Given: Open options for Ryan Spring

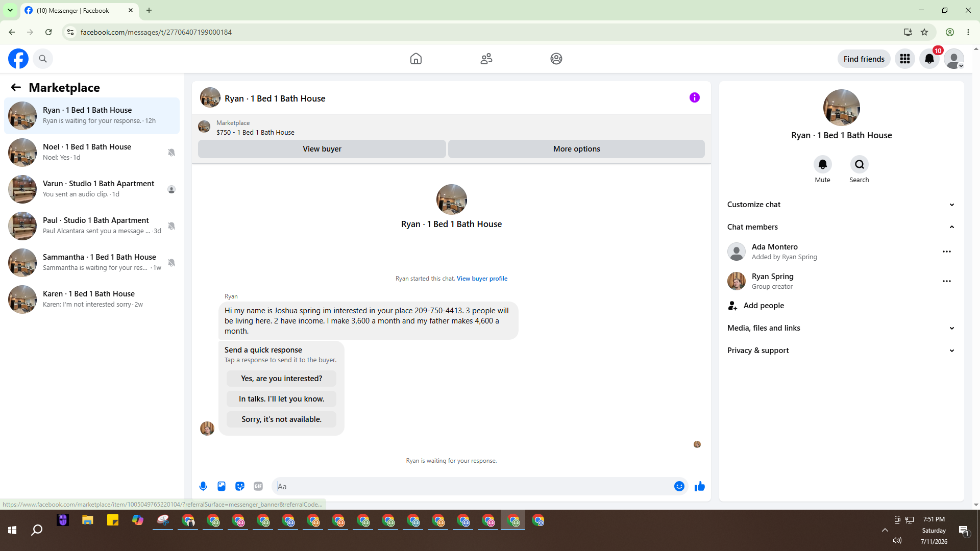Looking at the screenshot, I should tap(947, 281).
